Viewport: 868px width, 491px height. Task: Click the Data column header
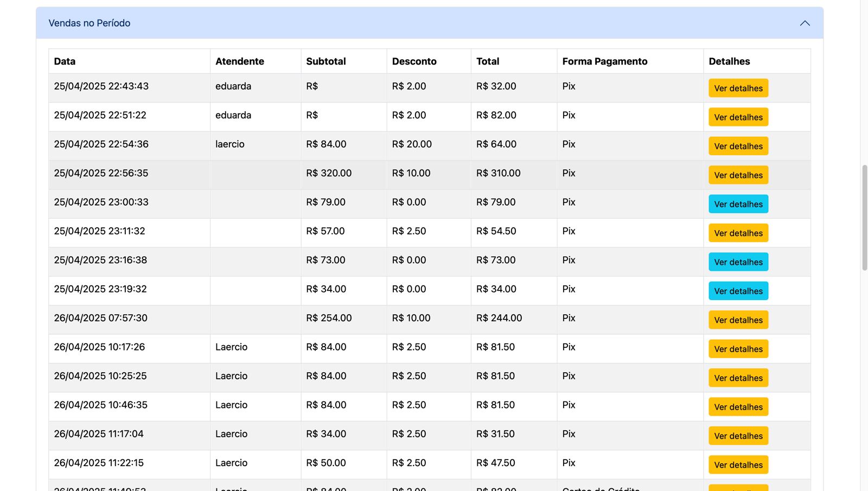click(65, 61)
